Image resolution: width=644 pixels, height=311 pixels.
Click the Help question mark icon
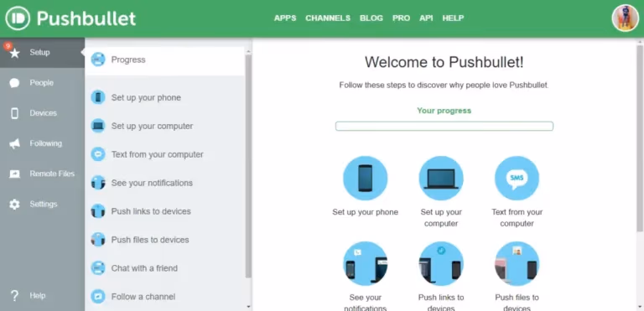(x=14, y=295)
